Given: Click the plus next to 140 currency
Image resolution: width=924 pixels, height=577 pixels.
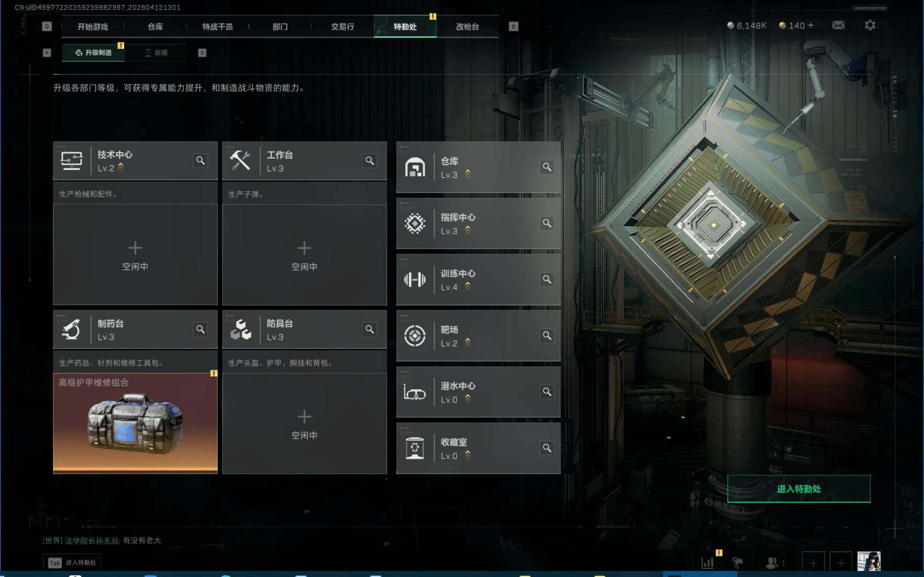Looking at the screenshot, I should (x=811, y=25).
